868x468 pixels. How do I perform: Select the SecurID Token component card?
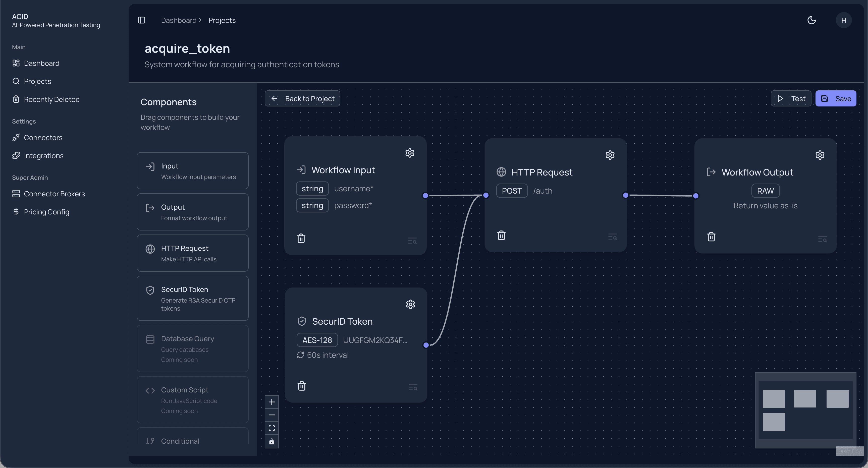pos(192,298)
